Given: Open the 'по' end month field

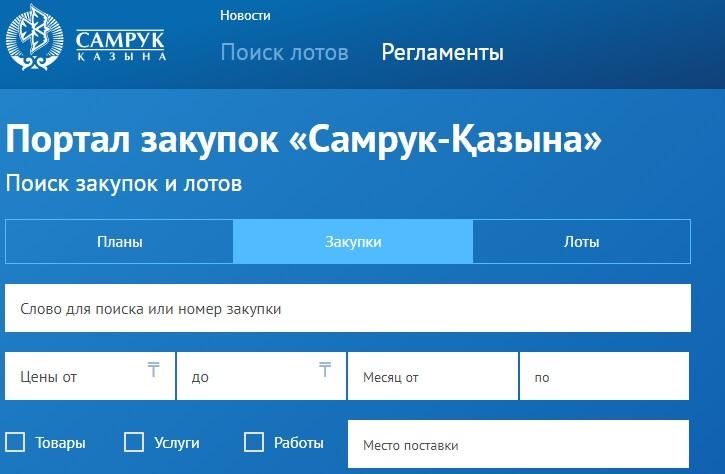Looking at the screenshot, I should [604, 376].
